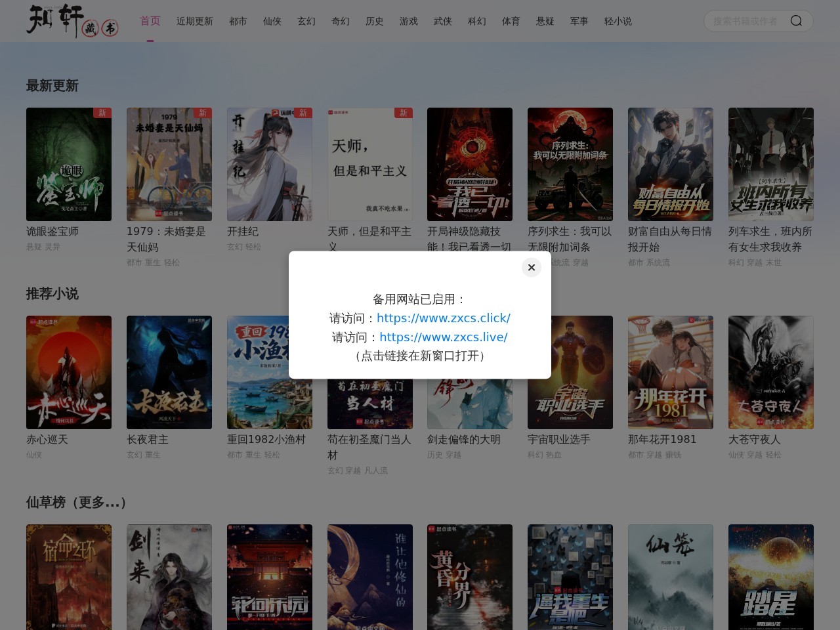840x630 pixels.
Task: Open the 黄昏分界 book cover
Action: coord(470,577)
